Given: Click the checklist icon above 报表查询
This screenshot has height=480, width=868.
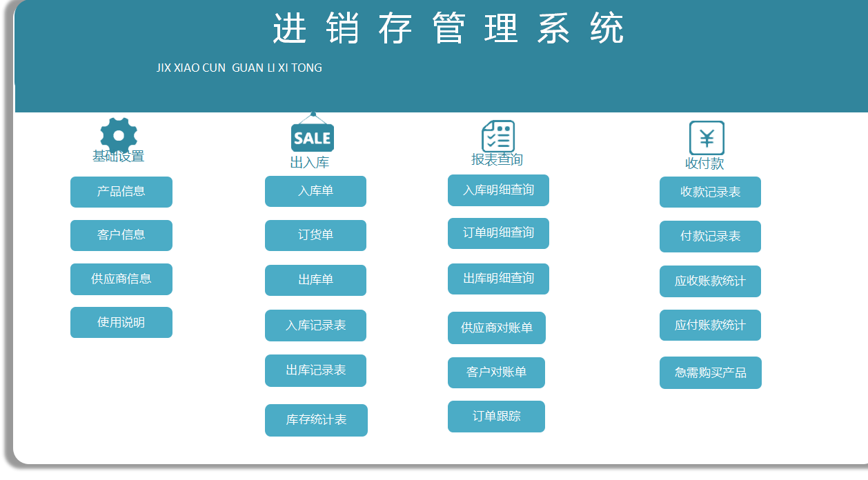Looking at the screenshot, I should (x=498, y=136).
